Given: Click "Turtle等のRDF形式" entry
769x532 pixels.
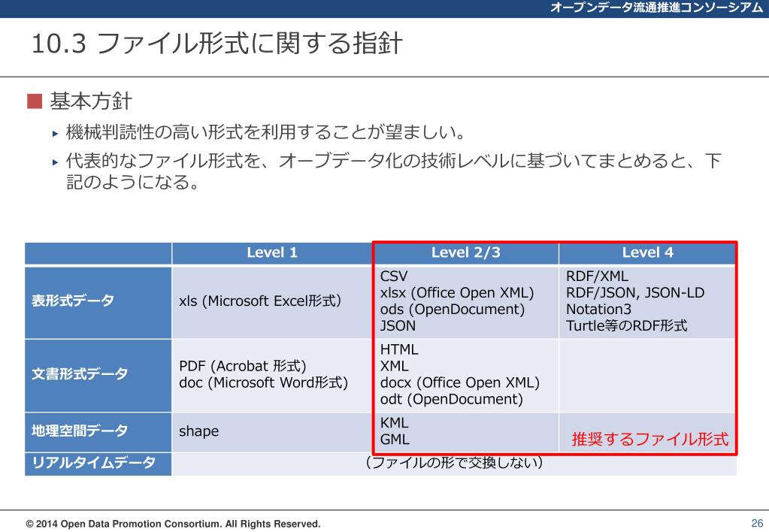Looking at the screenshot, I should click(626, 325).
